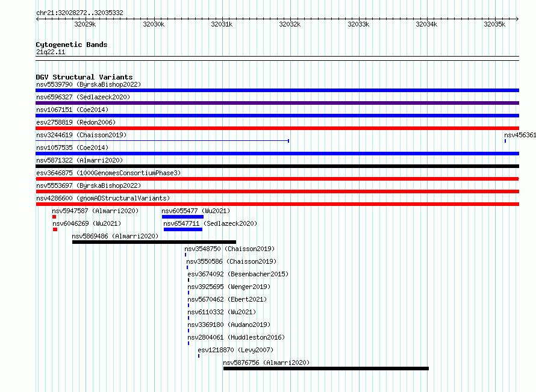Open nsv1057535 (Coe2014) label
The image size is (536, 392).
click(x=72, y=148)
